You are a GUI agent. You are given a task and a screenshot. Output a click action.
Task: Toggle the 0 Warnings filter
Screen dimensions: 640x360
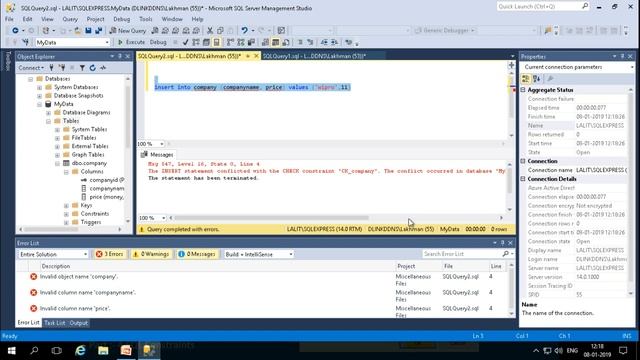(x=151, y=254)
